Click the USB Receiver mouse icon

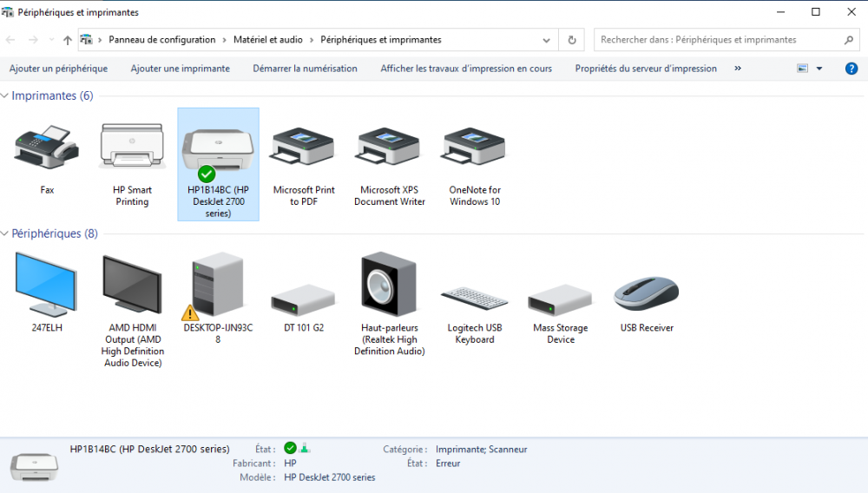click(x=646, y=295)
